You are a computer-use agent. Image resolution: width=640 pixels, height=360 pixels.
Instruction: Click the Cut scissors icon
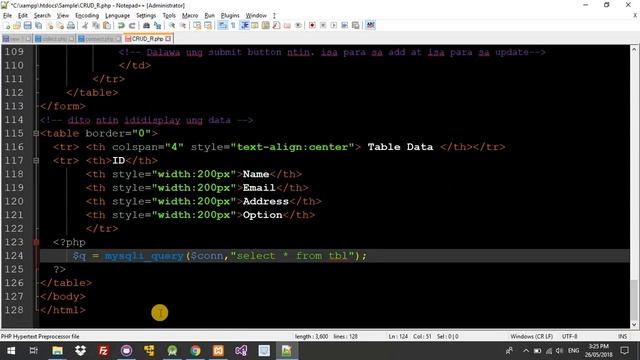pos(85,25)
